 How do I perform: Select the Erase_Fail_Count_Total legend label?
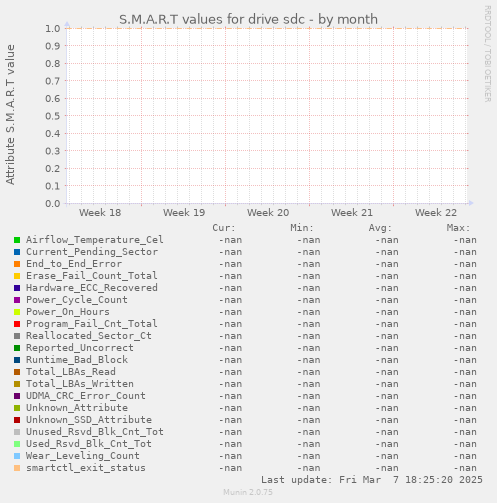tap(92, 276)
